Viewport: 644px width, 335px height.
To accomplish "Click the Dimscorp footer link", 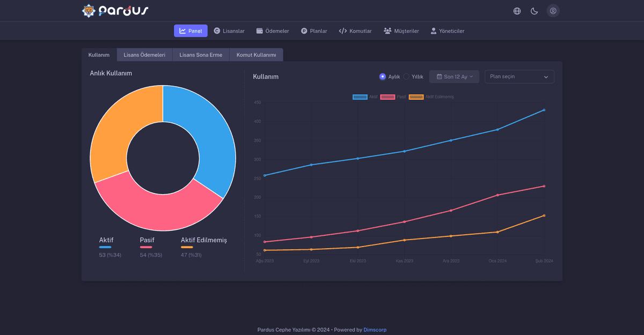I will 375,330.
